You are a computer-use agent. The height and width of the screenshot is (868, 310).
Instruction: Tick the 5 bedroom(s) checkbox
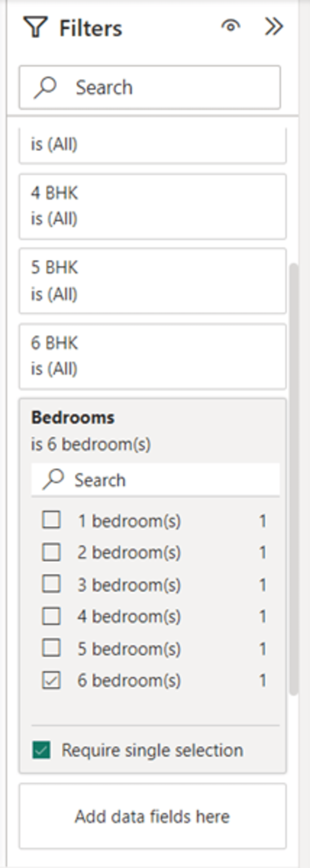pyautogui.click(x=51, y=648)
